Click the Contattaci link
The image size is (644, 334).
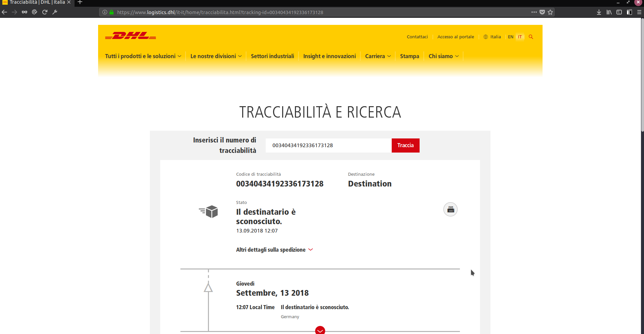pyautogui.click(x=417, y=37)
